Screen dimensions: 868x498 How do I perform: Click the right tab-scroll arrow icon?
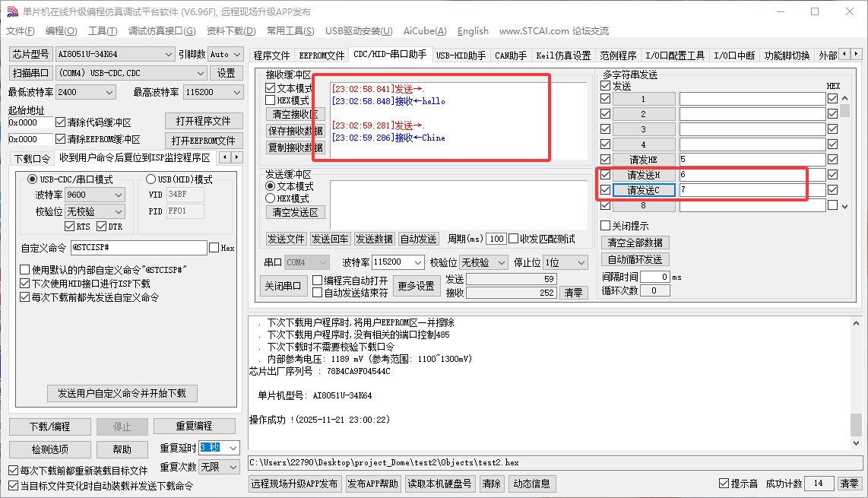pos(857,54)
